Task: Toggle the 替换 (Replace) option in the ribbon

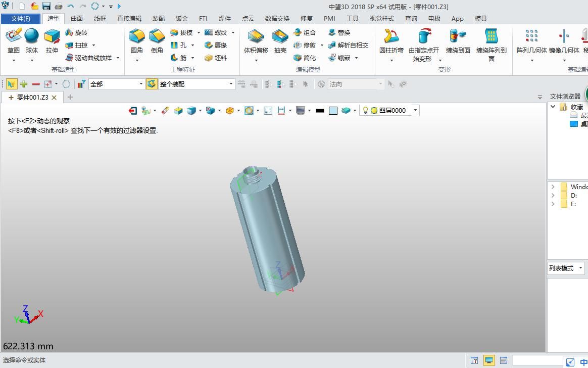Action: click(x=338, y=32)
